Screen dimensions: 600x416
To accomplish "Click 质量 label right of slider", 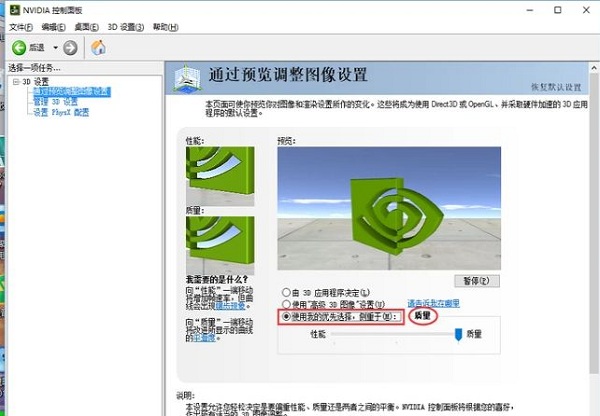I will [474, 334].
